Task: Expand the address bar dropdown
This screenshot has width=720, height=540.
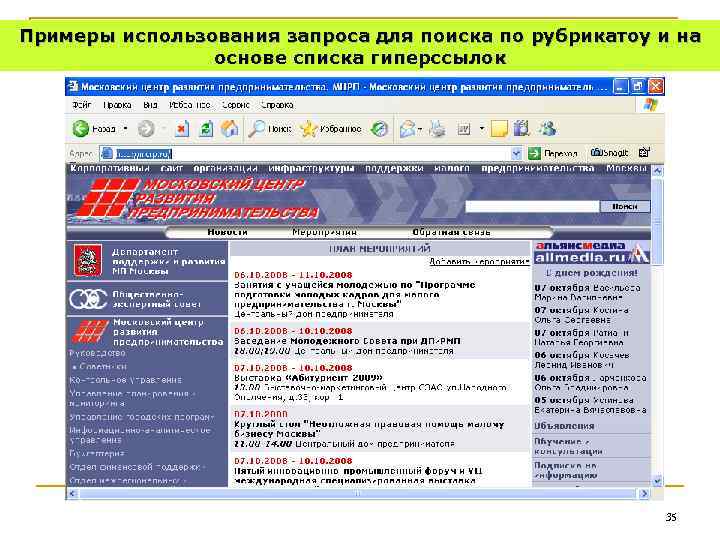Action: [517, 153]
